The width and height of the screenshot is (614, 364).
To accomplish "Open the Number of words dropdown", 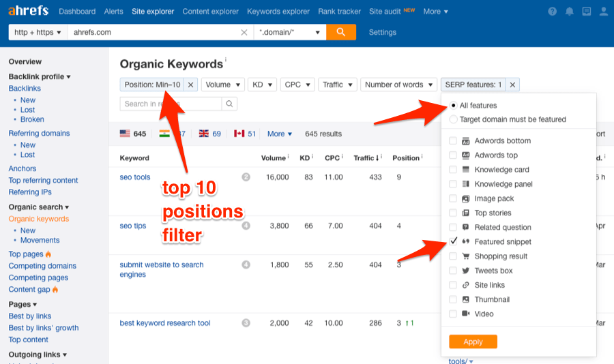I will (398, 85).
